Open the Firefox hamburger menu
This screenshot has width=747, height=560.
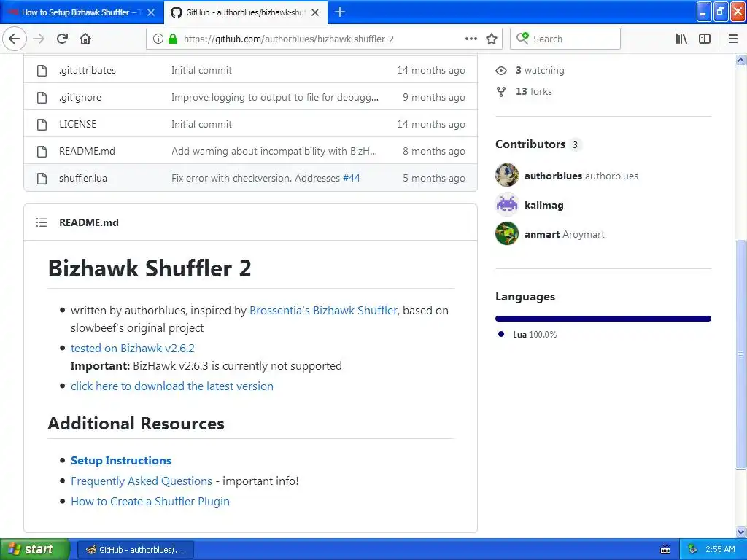point(733,39)
